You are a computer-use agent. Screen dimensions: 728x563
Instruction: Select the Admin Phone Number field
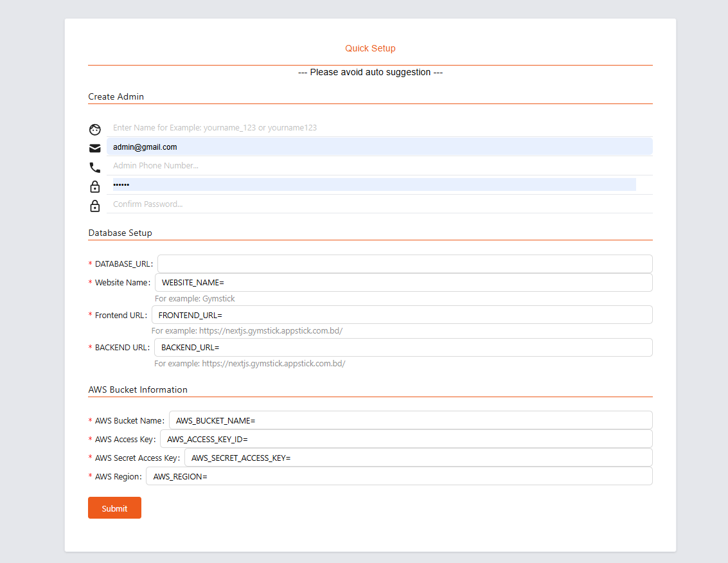379,166
